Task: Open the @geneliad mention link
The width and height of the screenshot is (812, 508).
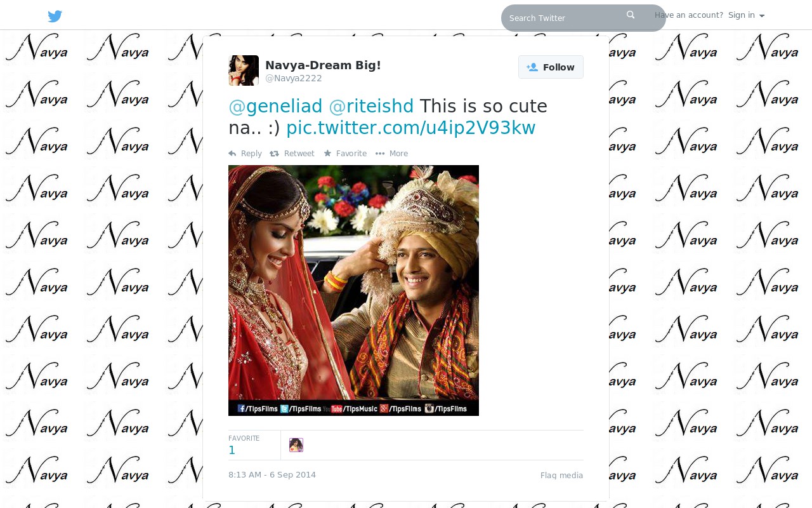Action: click(x=275, y=106)
